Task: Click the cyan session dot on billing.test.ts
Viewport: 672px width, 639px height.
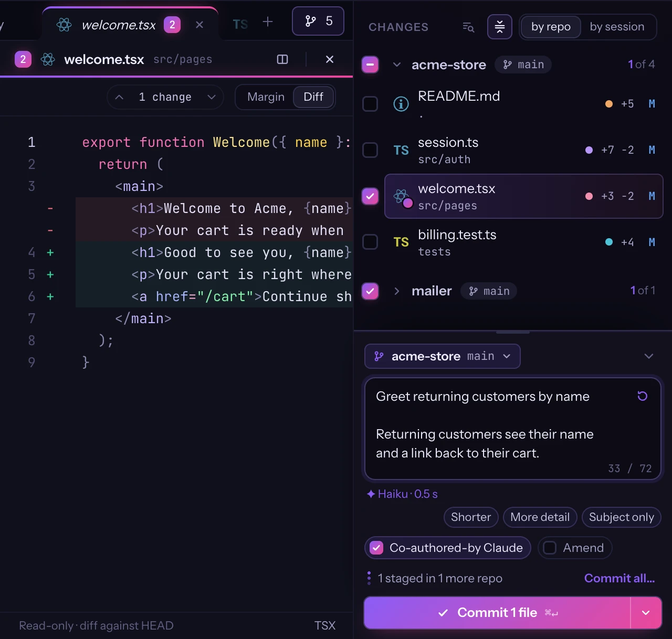Action: pos(609,242)
